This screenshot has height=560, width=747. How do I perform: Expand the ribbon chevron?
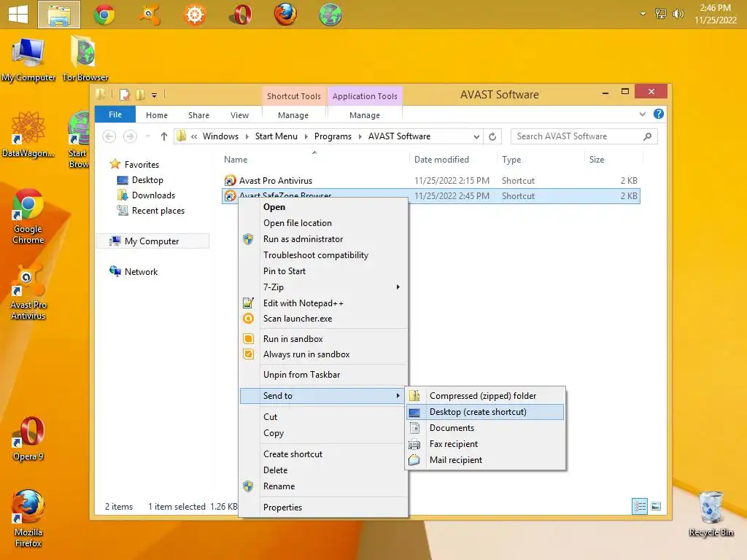642,114
